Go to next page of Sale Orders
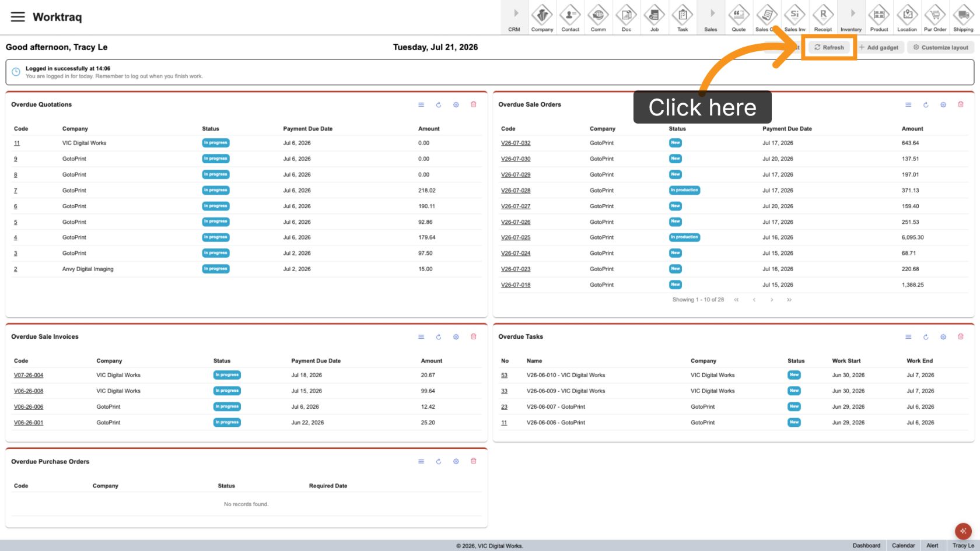 (772, 300)
